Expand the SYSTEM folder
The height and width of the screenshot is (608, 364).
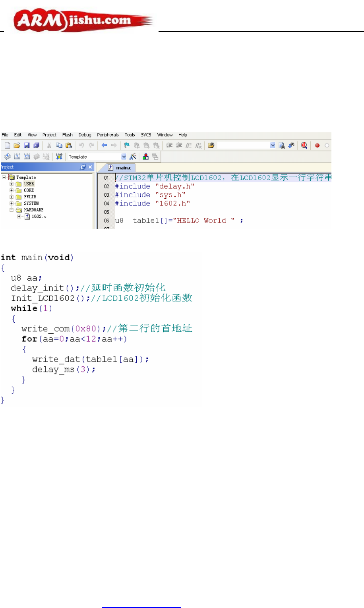[12, 203]
